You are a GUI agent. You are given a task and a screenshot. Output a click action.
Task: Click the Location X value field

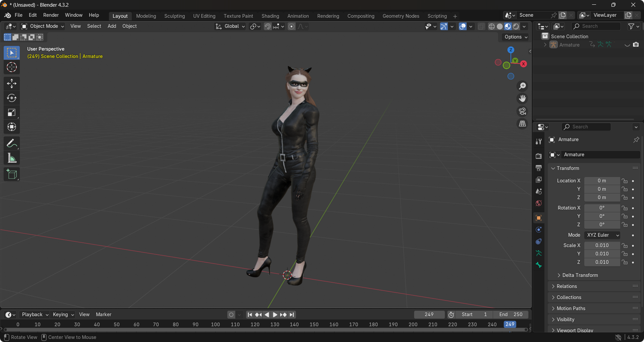coord(602,181)
